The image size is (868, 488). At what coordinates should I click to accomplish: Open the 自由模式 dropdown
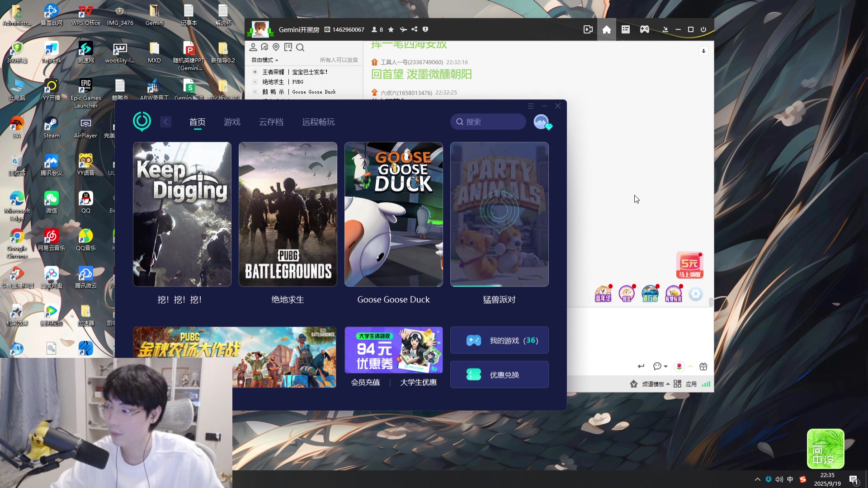265,60
